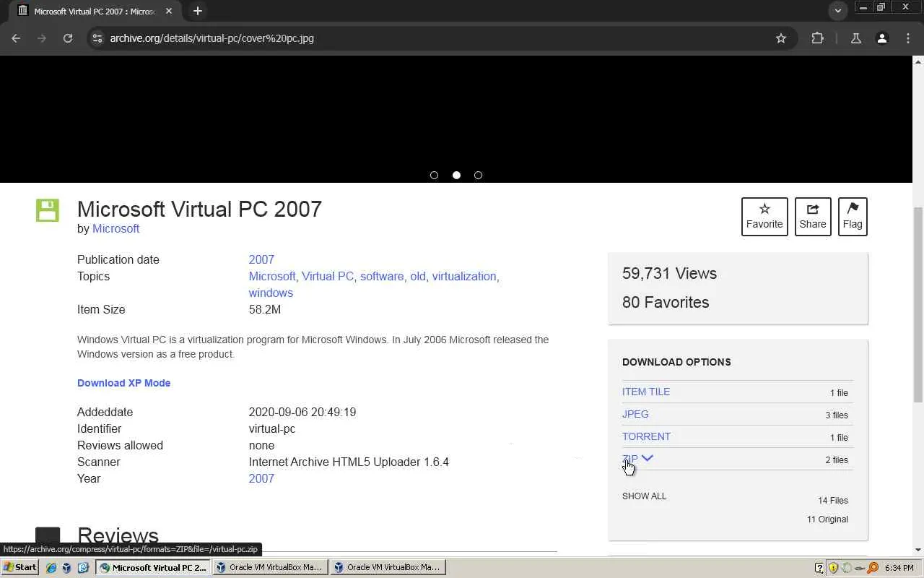Click the 6:34 PM system clock
924x578 pixels.
[899, 568]
